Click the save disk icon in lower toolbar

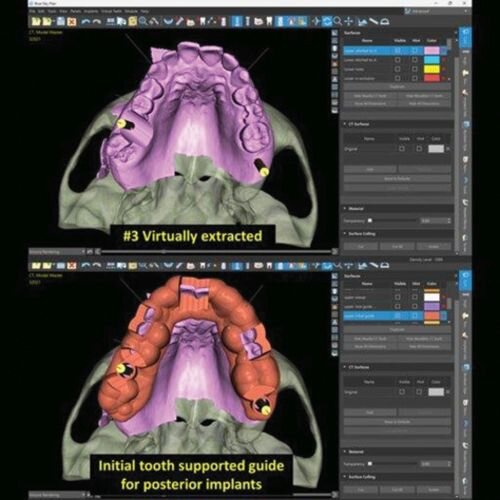(x=61, y=266)
